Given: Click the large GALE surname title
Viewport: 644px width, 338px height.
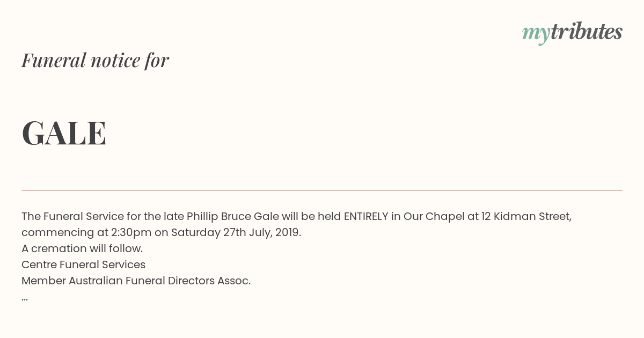Looking at the screenshot, I should pos(64,133).
